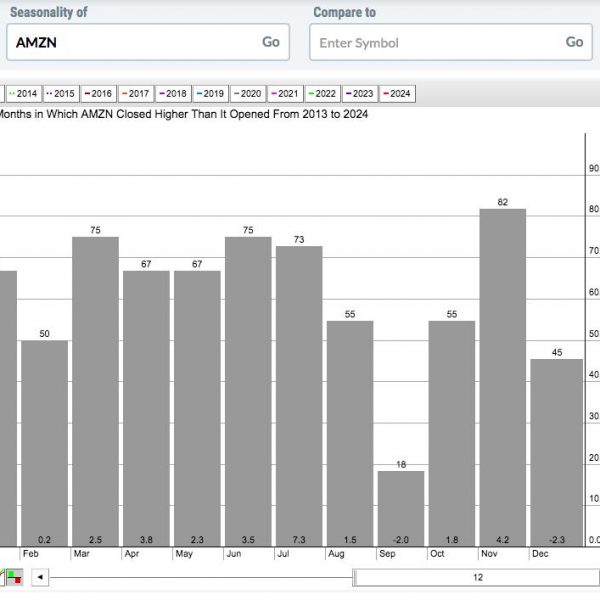Focus the AMZN seasonality symbol field
Image resolution: width=600 pixels, height=600 pixels.
coord(148,42)
